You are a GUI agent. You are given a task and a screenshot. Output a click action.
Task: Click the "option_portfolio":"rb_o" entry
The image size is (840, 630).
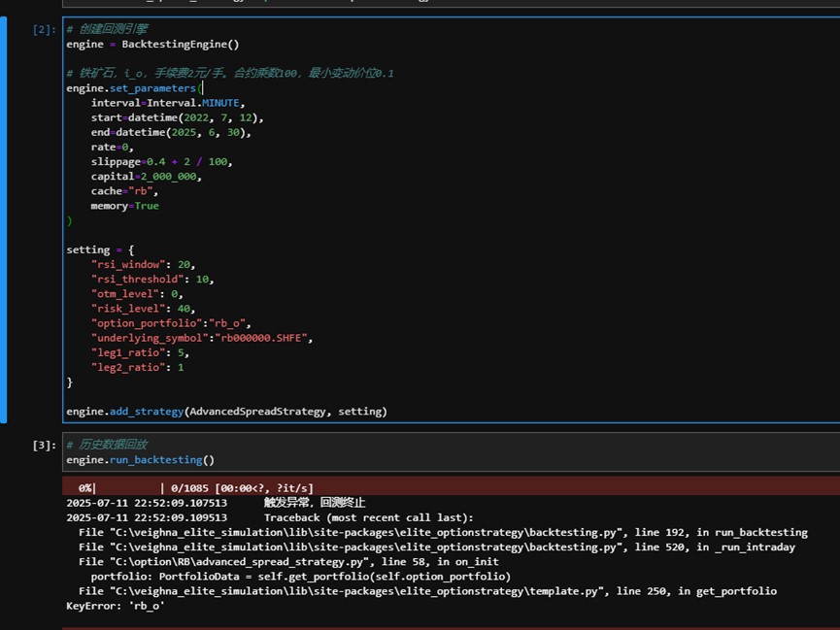pos(171,323)
